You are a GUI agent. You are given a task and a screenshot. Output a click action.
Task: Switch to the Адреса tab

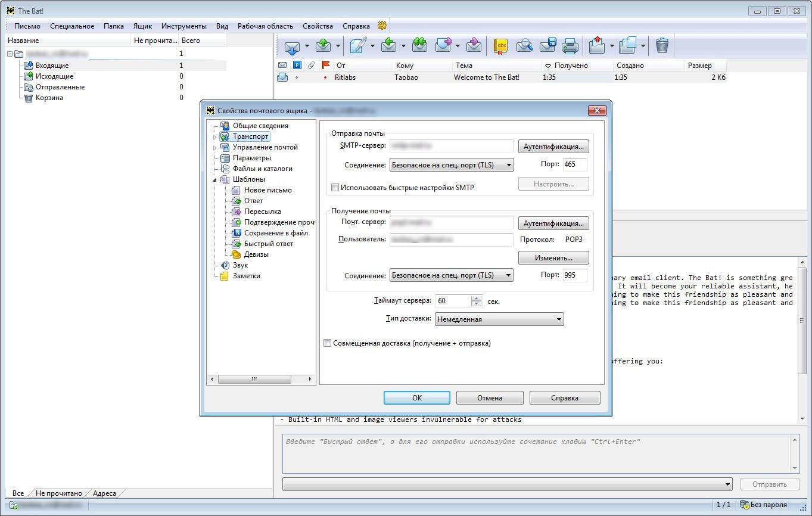[104, 493]
